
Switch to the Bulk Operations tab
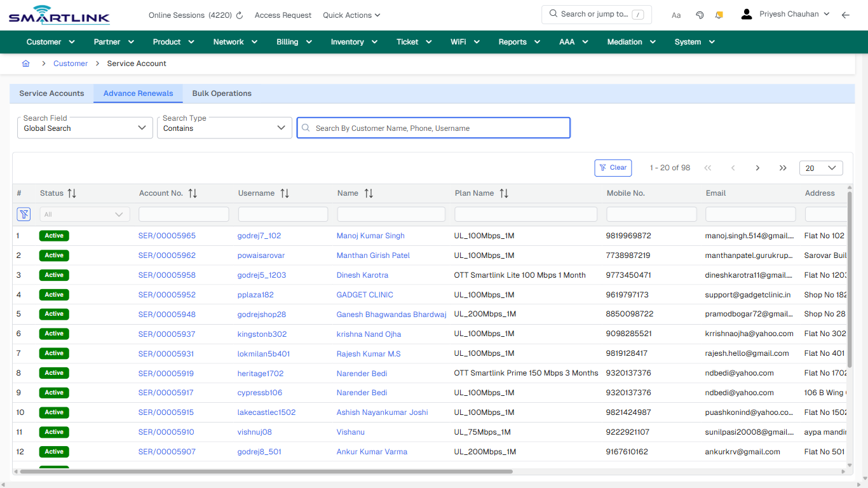[221, 93]
